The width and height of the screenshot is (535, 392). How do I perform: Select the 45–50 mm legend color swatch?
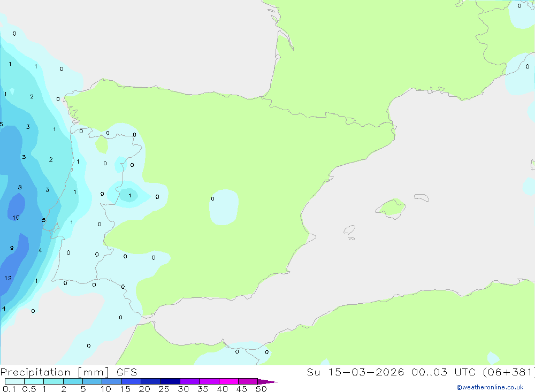point(248,381)
